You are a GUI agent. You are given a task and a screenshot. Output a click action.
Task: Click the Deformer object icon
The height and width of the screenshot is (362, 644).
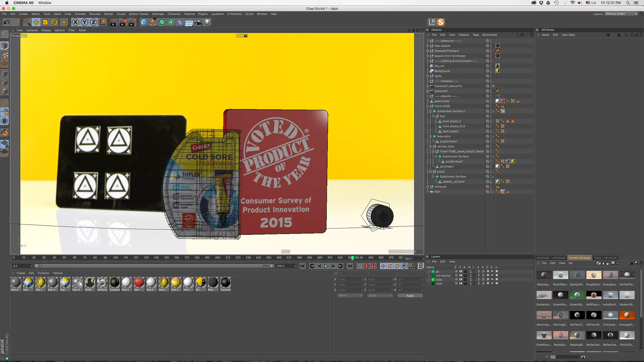[x=180, y=22]
